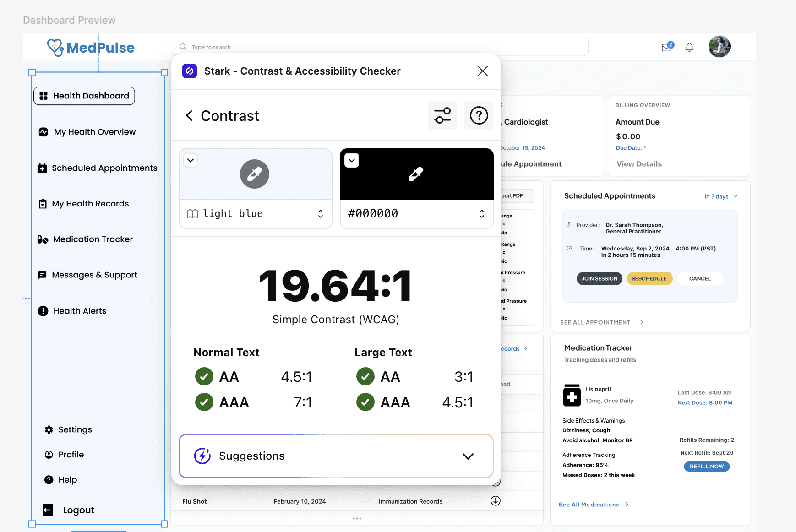796x532 pixels.
Task: Click the three-dot handle below records table
Action: click(357, 519)
